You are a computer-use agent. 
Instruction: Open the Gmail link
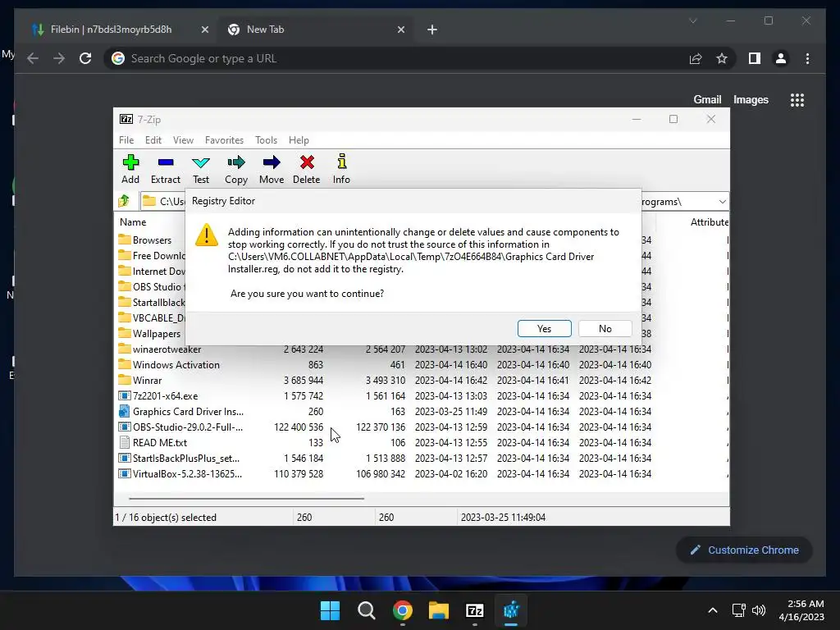tap(707, 99)
